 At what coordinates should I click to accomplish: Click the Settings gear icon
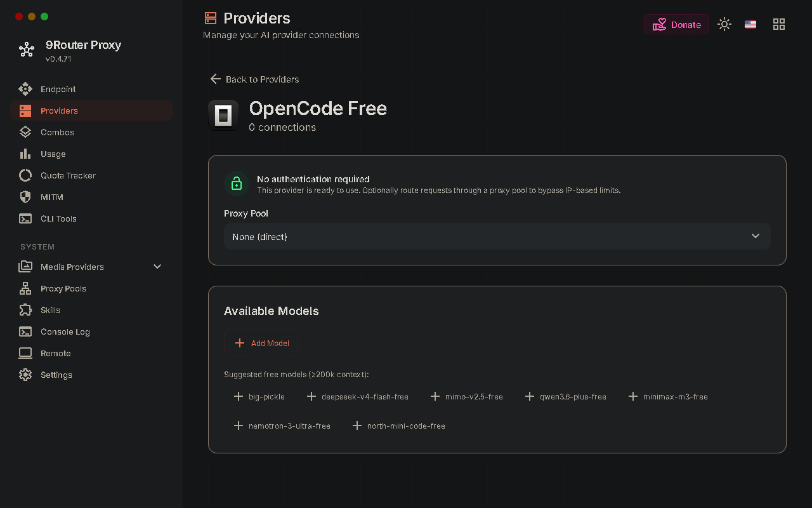pos(25,375)
